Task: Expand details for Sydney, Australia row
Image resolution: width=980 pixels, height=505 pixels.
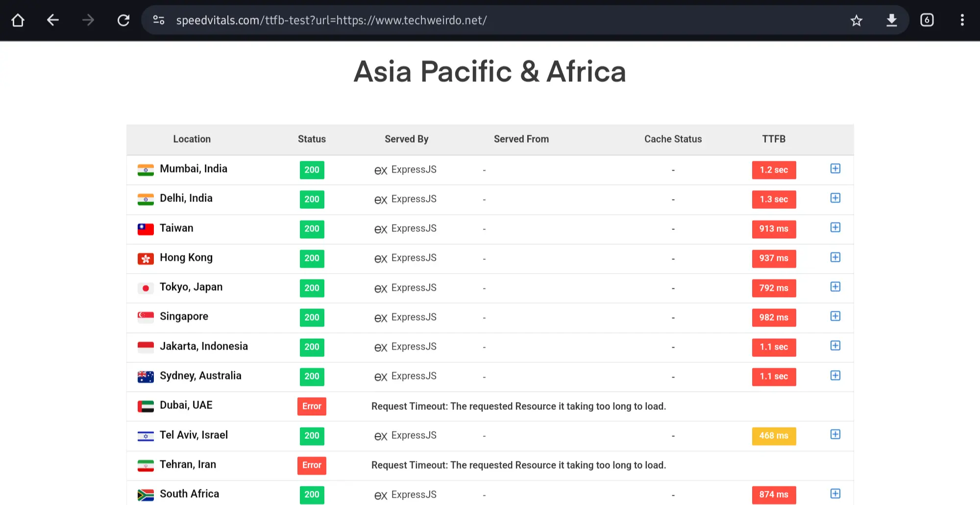Action: [x=835, y=376]
